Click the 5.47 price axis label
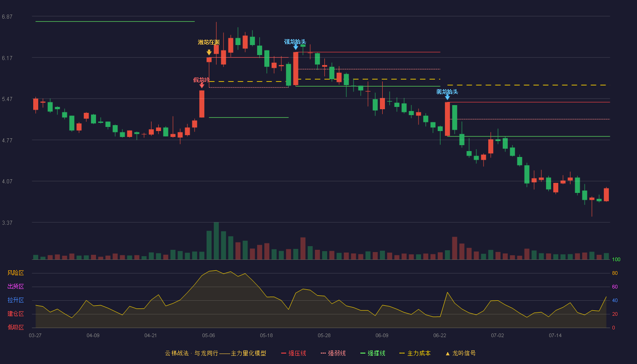The height and width of the screenshot is (364, 637). (7, 99)
